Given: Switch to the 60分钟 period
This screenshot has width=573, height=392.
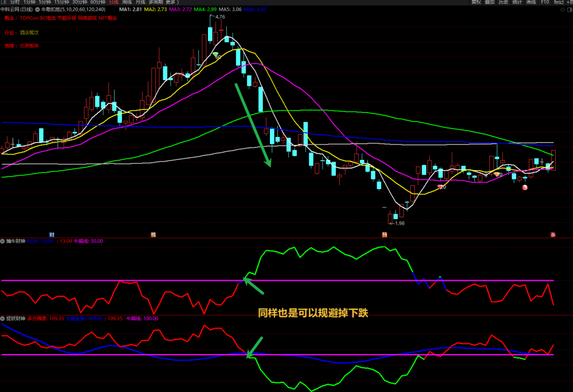Looking at the screenshot, I should [97, 2].
